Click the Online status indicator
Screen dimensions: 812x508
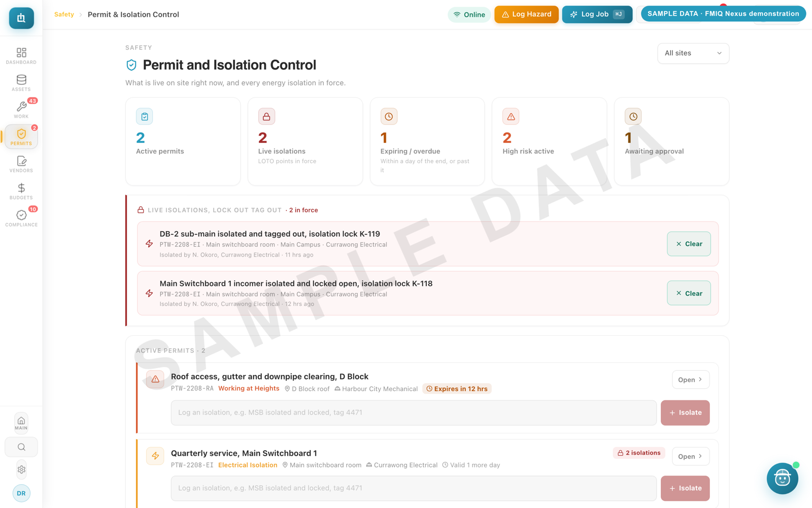(x=469, y=15)
